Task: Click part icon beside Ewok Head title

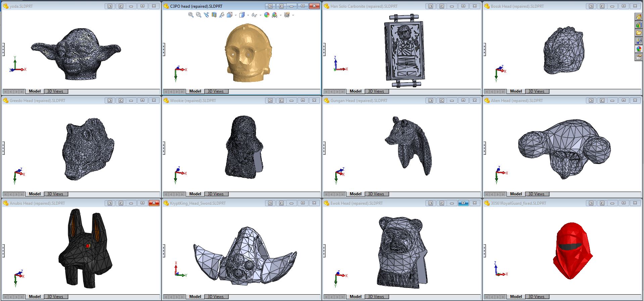Action: 327,203
